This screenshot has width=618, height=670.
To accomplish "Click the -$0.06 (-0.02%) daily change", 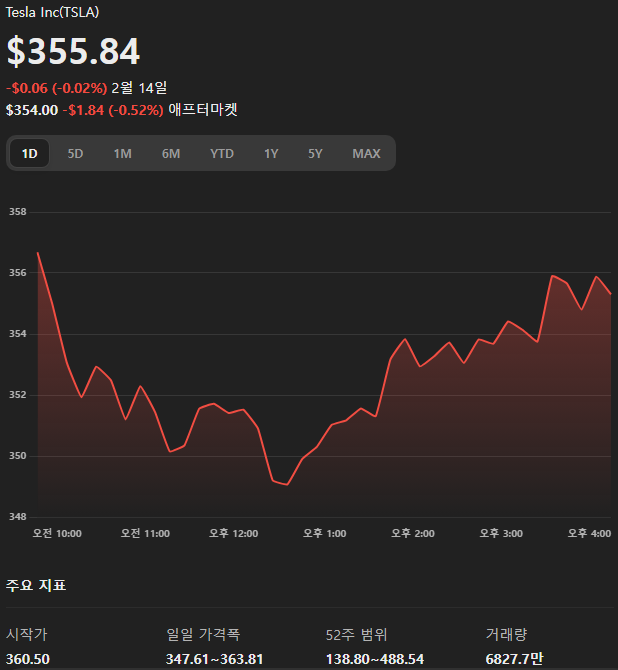I will point(56,88).
